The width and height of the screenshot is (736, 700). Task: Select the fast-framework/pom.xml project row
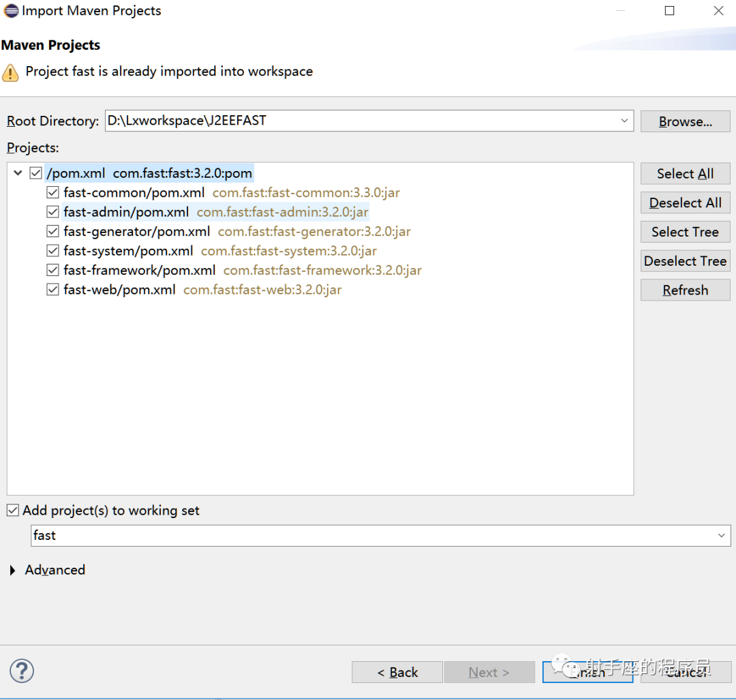pos(139,271)
